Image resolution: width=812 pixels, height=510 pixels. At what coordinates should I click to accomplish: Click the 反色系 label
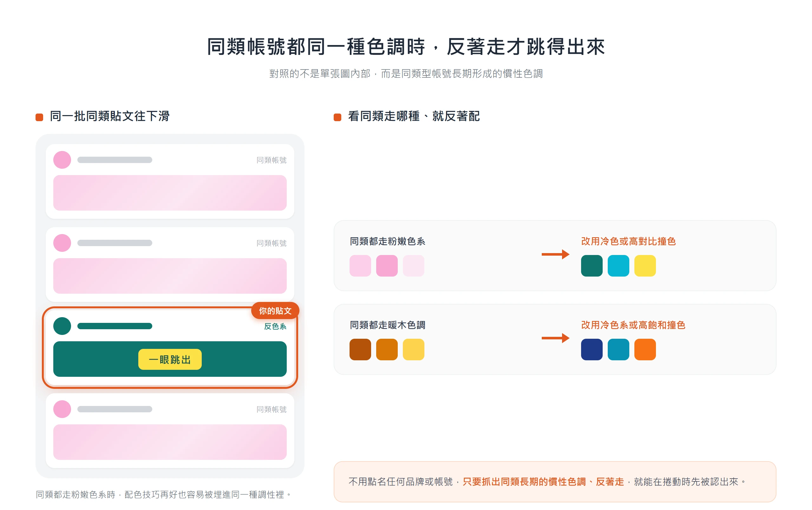(x=275, y=326)
